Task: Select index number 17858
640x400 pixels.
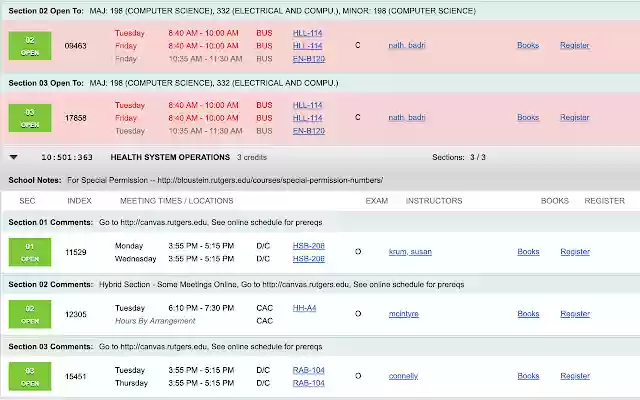Action: click(x=76, y=118)
